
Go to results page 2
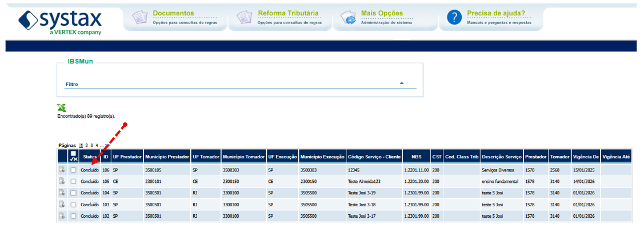[87, 145]
